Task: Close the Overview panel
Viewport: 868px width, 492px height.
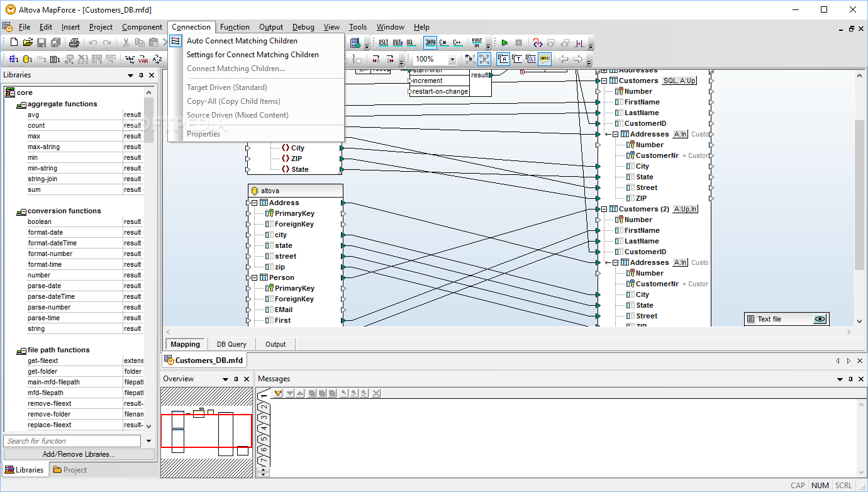Action: point(247,379)
